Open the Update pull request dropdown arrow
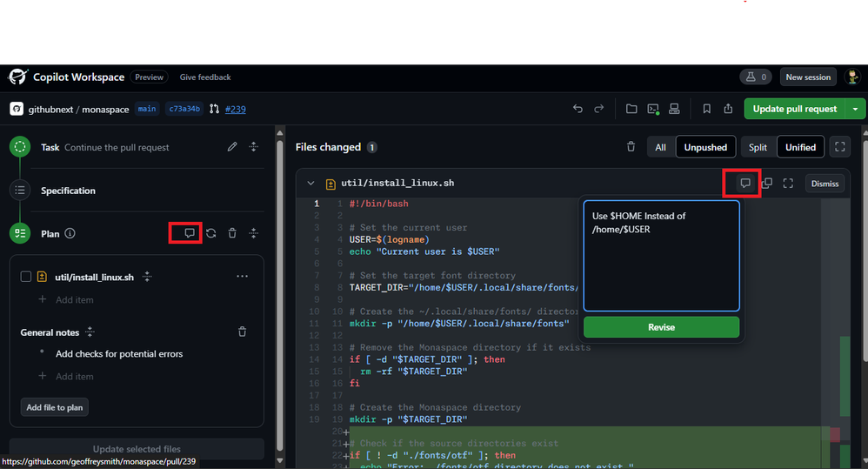 pos(855,109)
